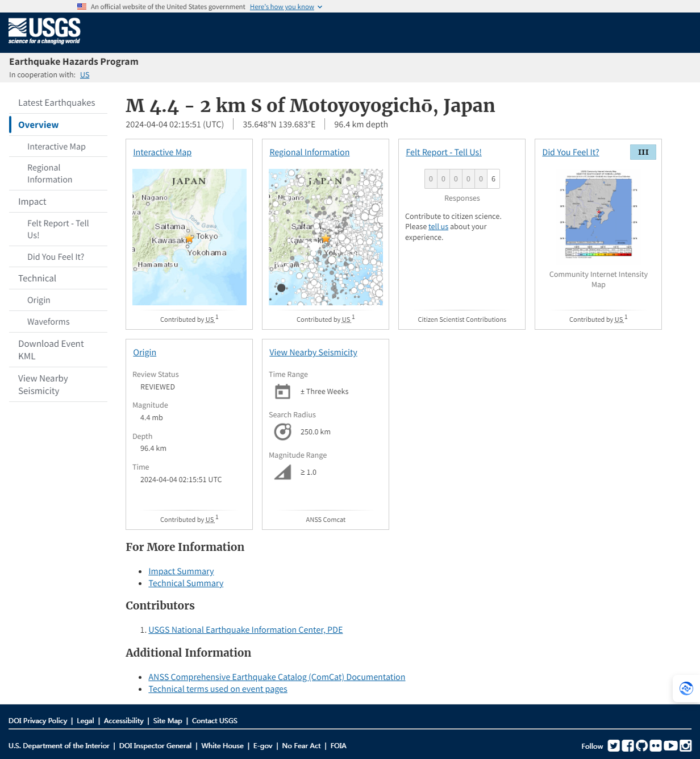Screen dimensions: 700x759
Task: Open E-gov footer link
Action: coord(262,746)
